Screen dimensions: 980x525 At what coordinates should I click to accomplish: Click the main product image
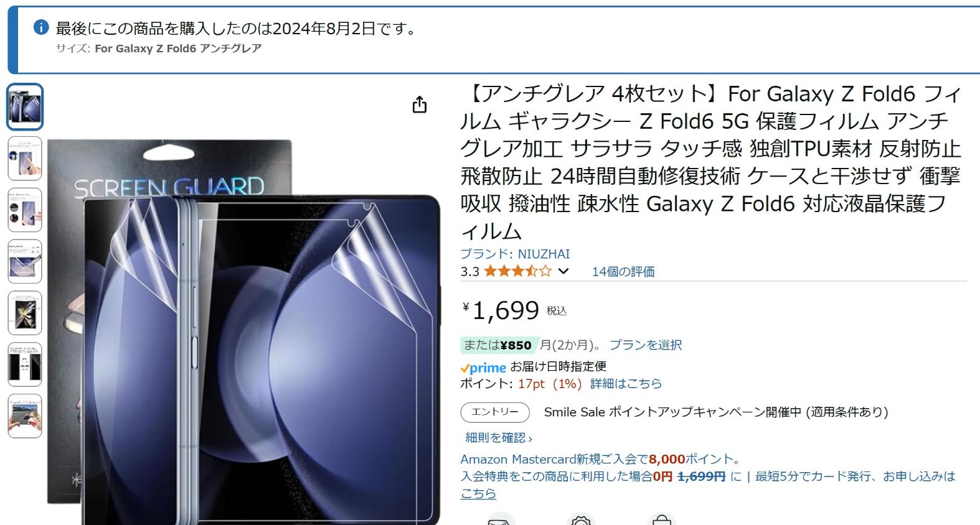(244, 330)
